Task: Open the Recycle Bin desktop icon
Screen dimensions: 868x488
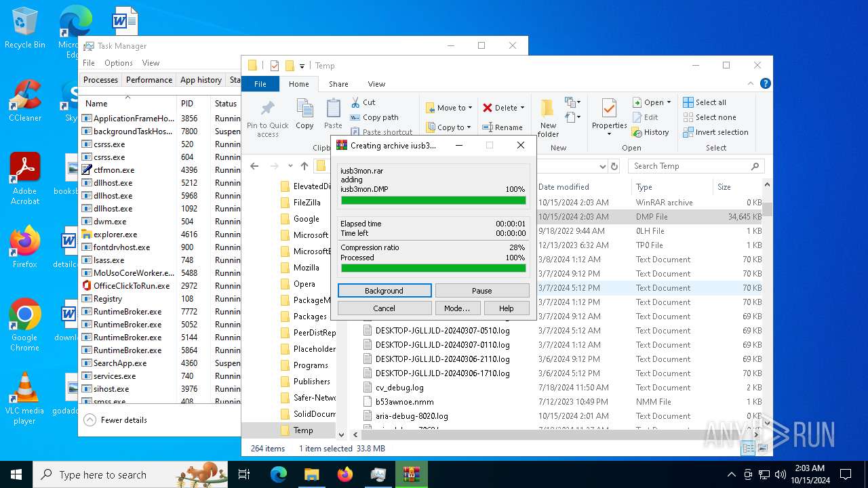Action: [x=24, y=28]
